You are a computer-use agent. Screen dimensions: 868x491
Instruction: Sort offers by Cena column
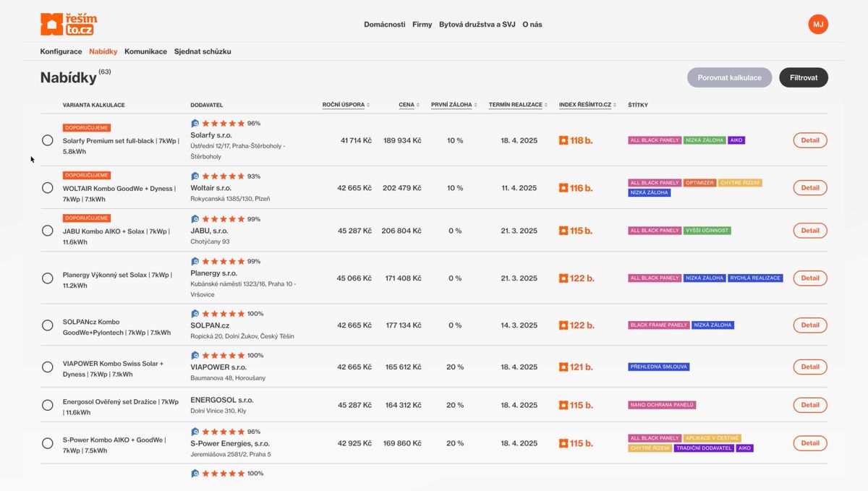(409, 105)
